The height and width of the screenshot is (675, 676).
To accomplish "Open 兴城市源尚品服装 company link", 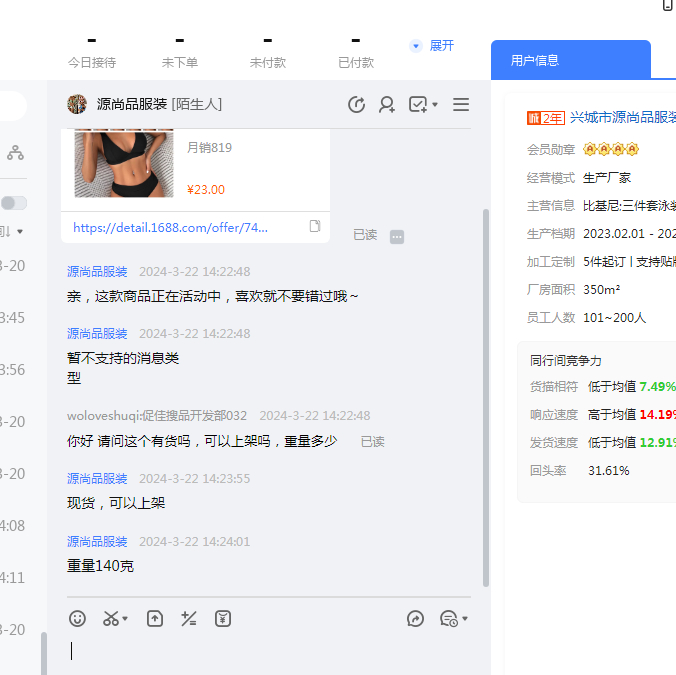I will pyautogui.click(x=622, y=117).
